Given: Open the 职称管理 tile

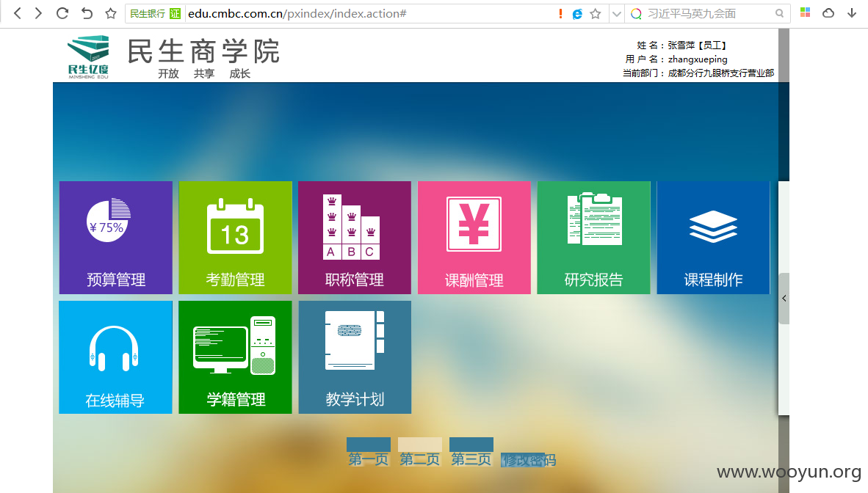Looking at the screenshot, I should [x=355, y=238].
